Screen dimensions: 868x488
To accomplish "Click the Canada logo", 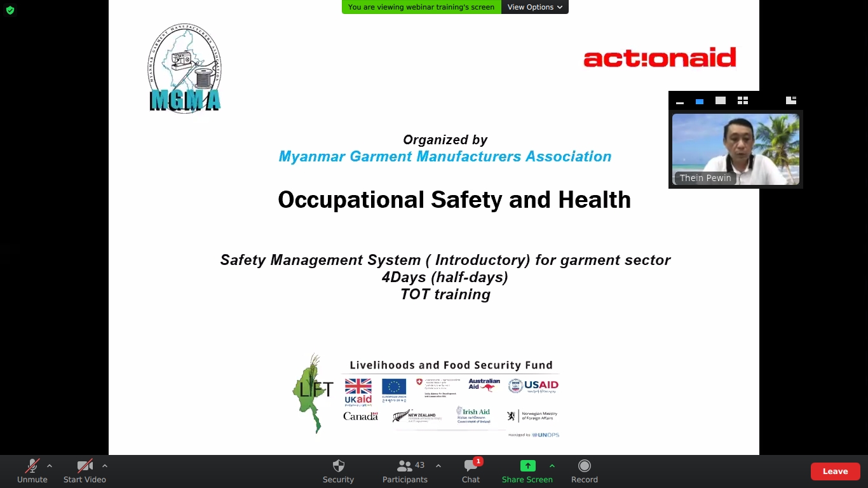I will tap(360, 416).
